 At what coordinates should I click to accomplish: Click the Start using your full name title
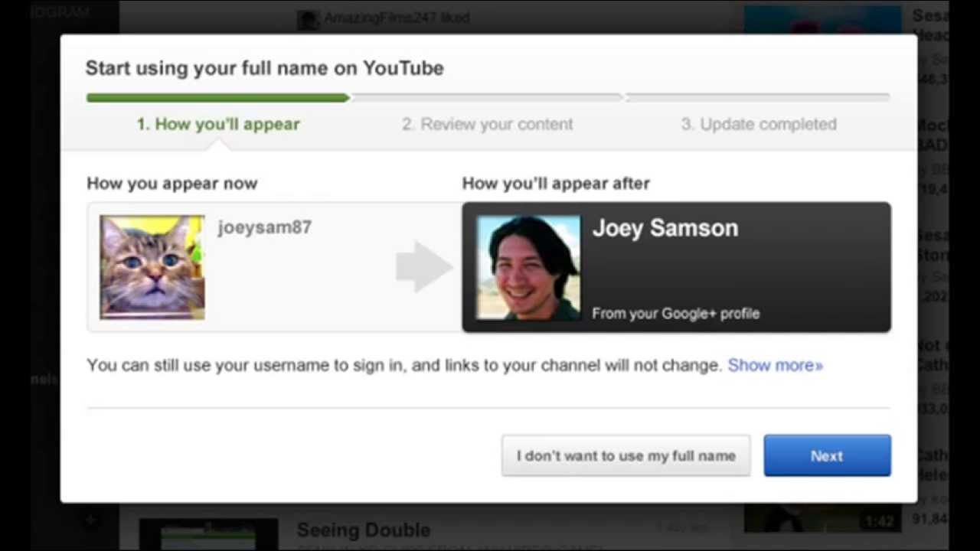(264, 67)
